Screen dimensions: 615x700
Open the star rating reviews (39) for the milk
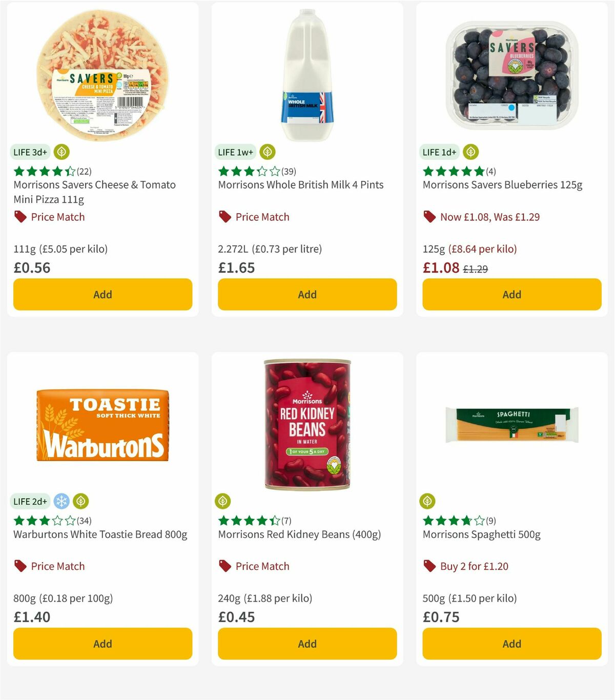click(289, 172)
